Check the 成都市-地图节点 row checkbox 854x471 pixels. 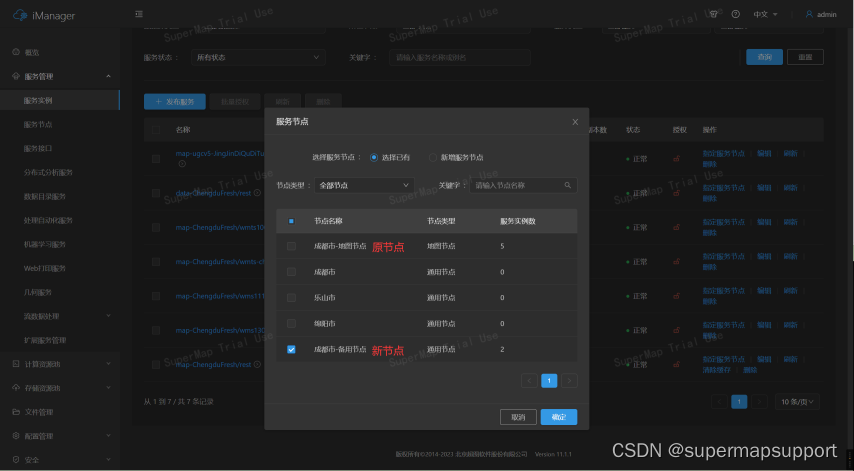click(x=291, y=246)
